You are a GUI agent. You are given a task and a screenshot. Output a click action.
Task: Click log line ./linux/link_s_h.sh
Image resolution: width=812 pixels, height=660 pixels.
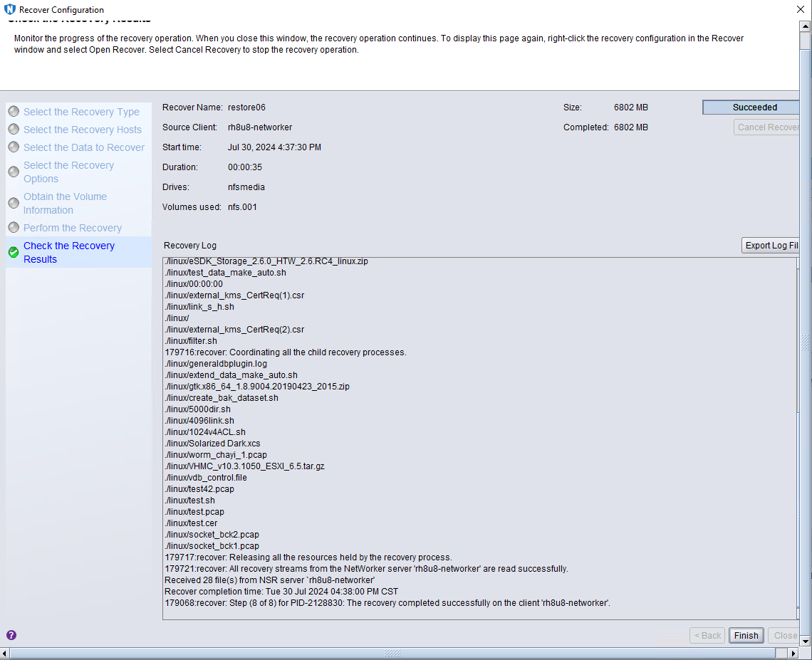(x=199, y=306)
